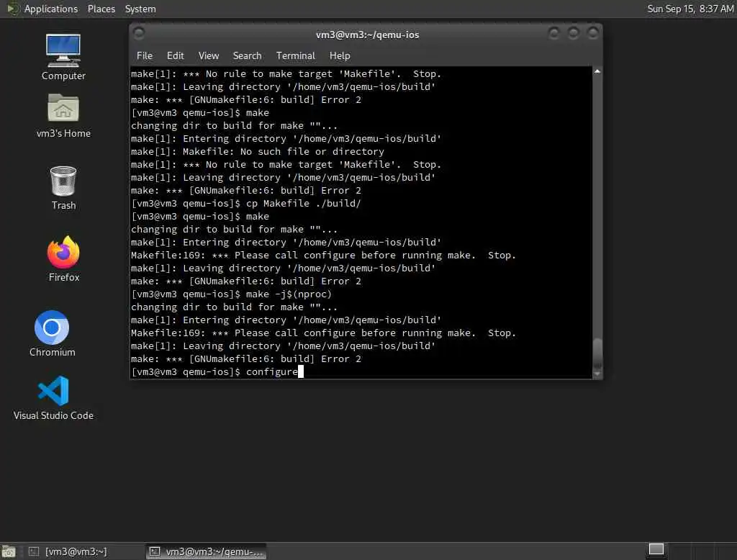Minimize the terminal window
This screenshot has width=737, height=560.
tap(553, 33)
